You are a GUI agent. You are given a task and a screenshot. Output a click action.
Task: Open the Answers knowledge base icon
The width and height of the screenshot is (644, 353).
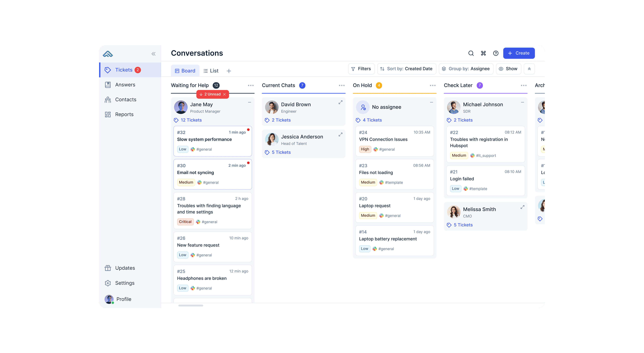[x=108, y=85]
